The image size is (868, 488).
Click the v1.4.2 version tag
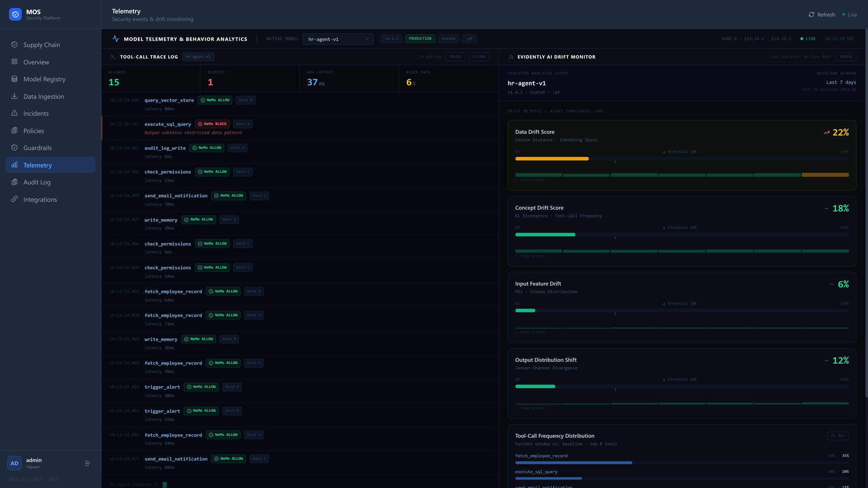[391, 38]
